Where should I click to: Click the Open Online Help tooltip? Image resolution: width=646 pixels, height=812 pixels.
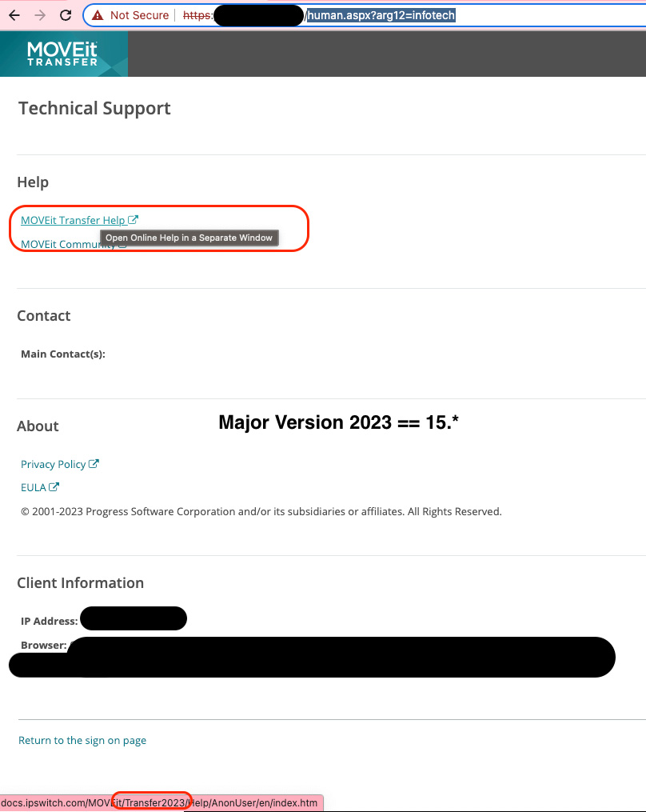click(x=189, y=238)
